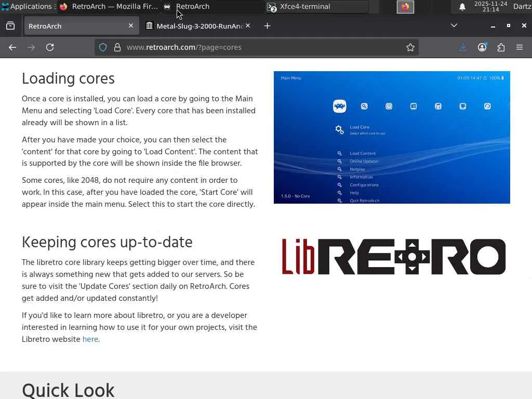532x399 pixels.
Task: Reload the current page
Action: point(50,47)
